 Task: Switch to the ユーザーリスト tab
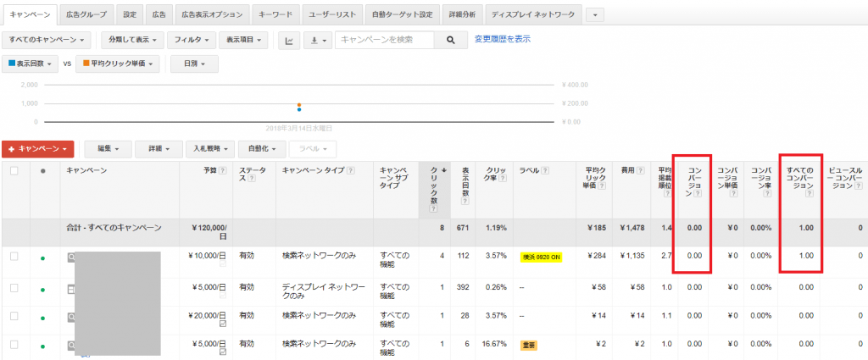tap(332, 15)
